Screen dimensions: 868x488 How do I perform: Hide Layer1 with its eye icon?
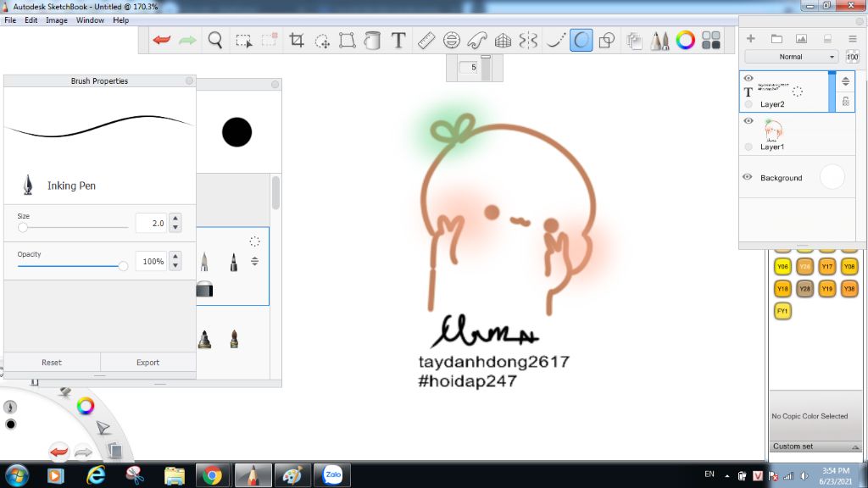748,120
